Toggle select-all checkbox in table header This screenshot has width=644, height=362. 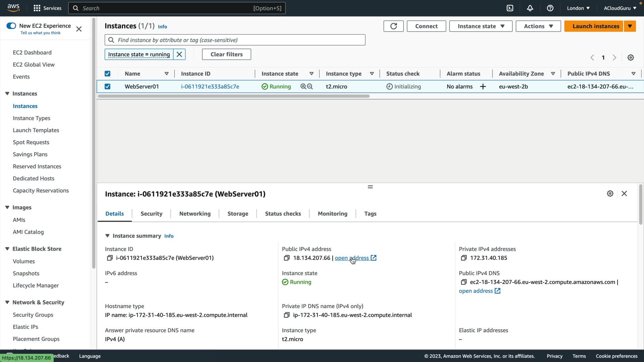tap(107, 74)
